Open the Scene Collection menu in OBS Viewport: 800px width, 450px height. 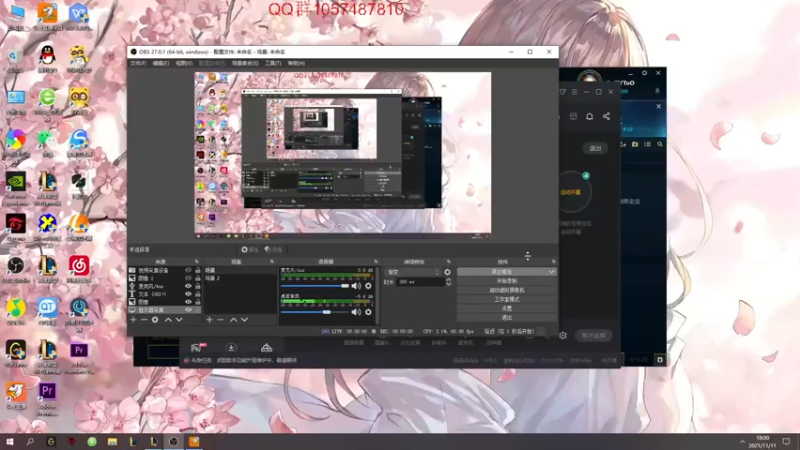pos(245,63)
